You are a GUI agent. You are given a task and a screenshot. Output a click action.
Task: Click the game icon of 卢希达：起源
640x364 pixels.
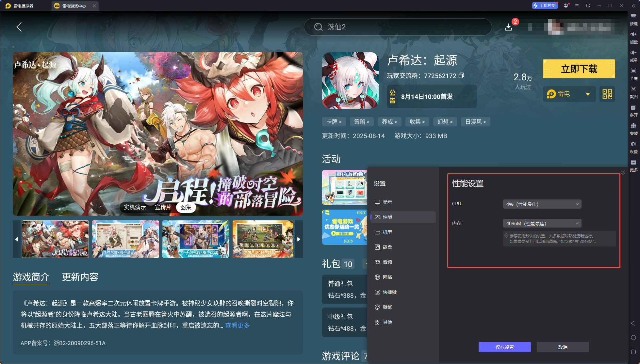350,80
